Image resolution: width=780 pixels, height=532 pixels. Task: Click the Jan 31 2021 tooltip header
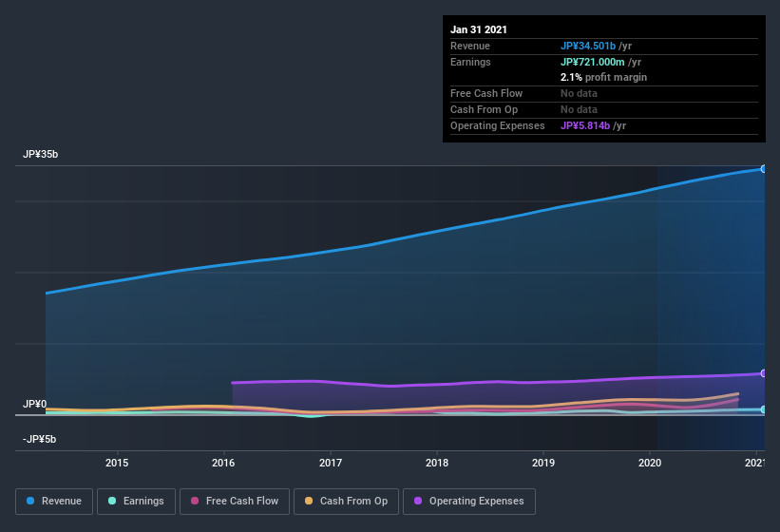pyautogui.click(x=479, y=29)
